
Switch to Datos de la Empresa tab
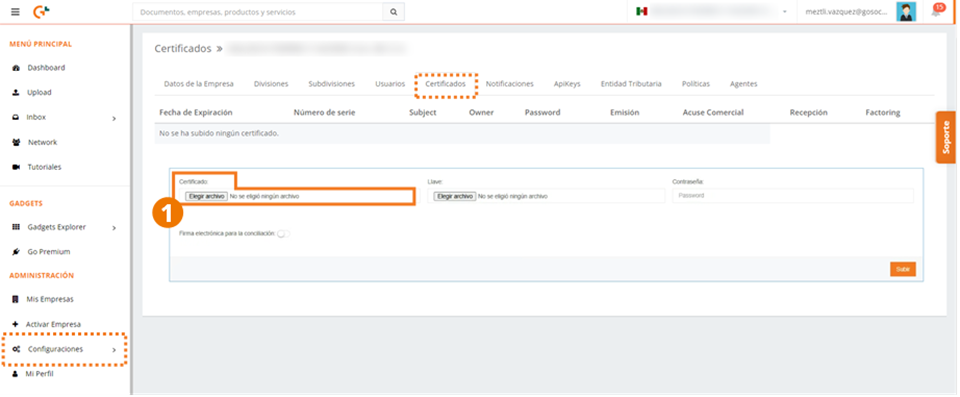[x=199, y=84]
